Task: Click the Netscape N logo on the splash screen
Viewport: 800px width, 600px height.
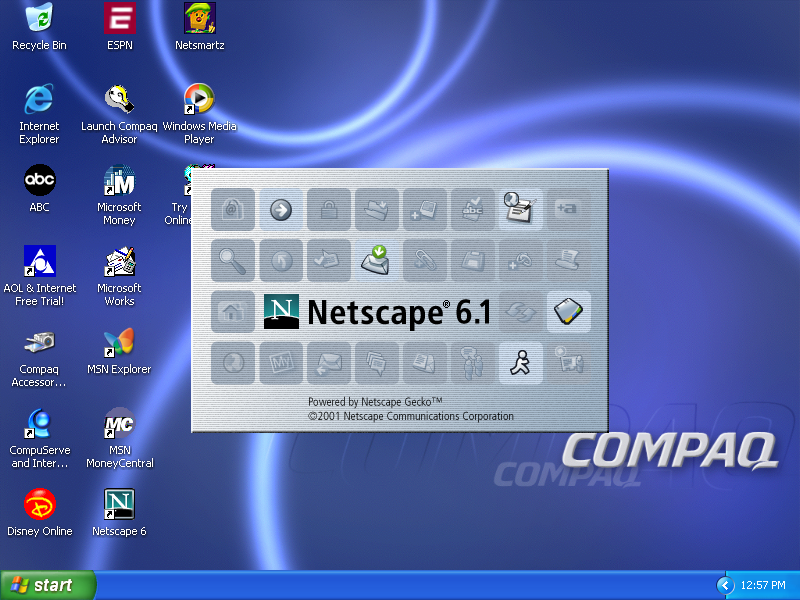Action: pyautogui.click(x=281, y=312)
